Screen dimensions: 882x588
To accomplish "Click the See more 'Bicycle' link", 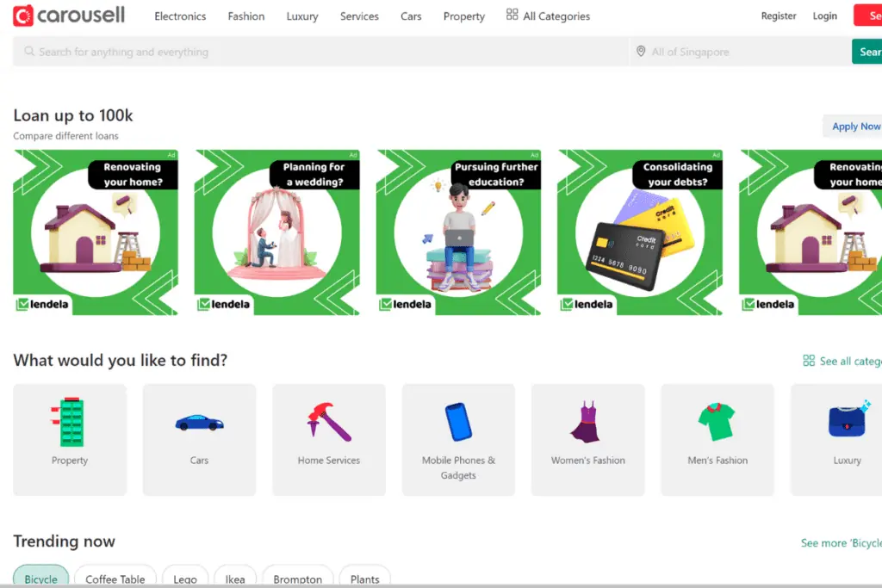I will tap(841, 543).
